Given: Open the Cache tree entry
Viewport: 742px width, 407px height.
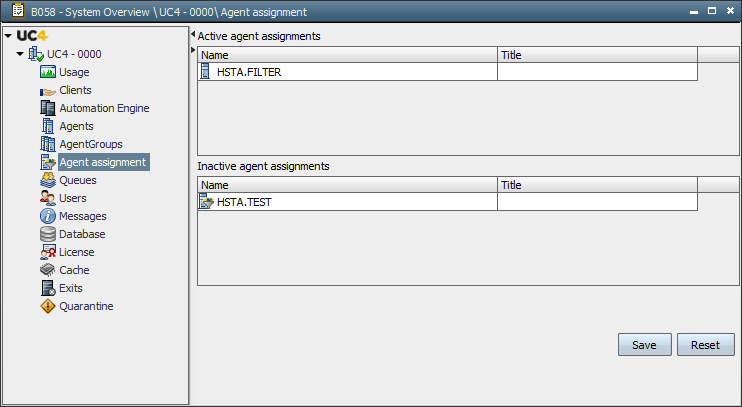Looking at the screenshot, I should 74,270.
